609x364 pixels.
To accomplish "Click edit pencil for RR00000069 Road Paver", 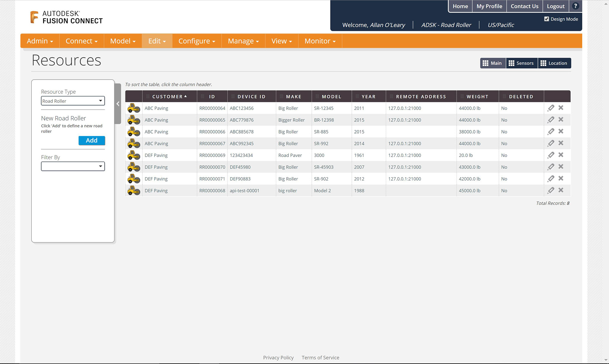I will 551,155.
